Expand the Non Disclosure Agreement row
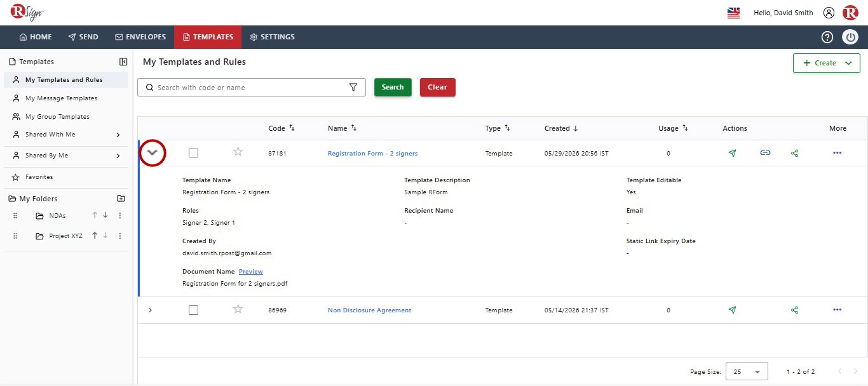The width and height of the screenshot is (868, 386). (x=150, y=310)
